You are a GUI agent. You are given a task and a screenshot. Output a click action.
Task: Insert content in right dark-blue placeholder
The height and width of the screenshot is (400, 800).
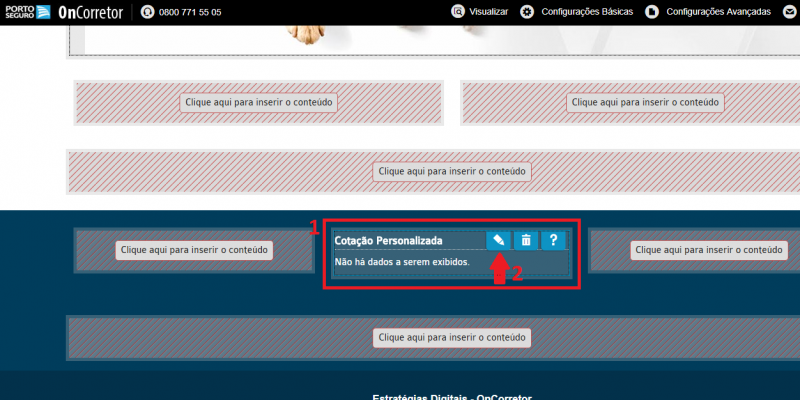[709, 251]
